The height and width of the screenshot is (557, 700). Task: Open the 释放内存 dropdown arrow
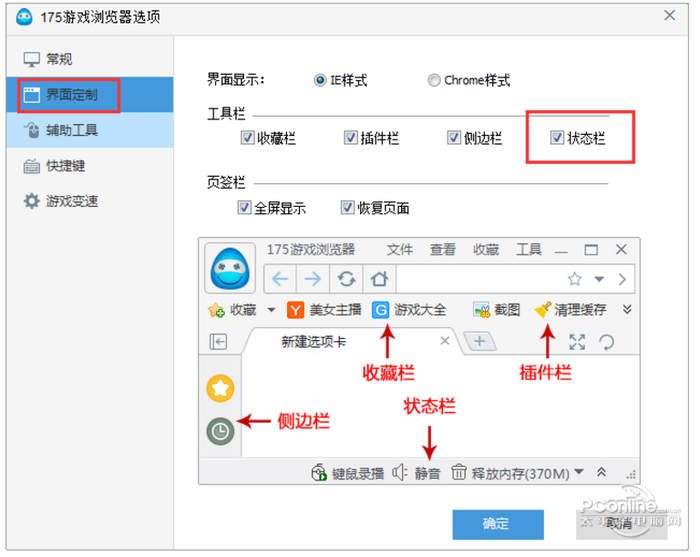tap(579, 471)
